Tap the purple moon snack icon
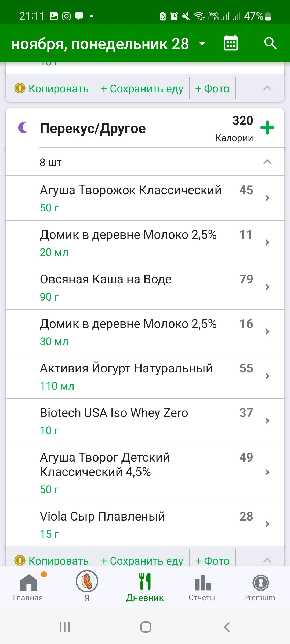Image resolution: width=290 pixels, height=644 pixels. (x=23, y=127)
